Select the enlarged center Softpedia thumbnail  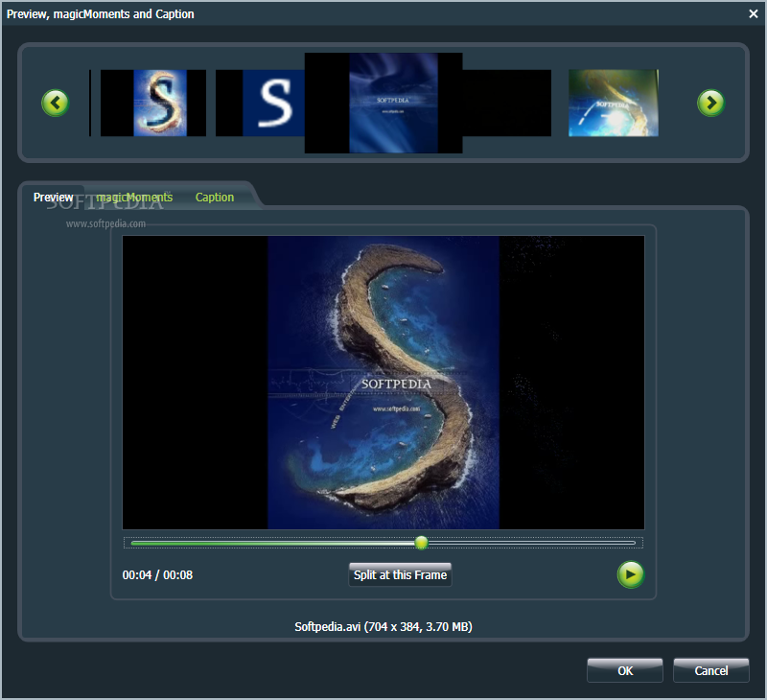(x=383, y=103)
